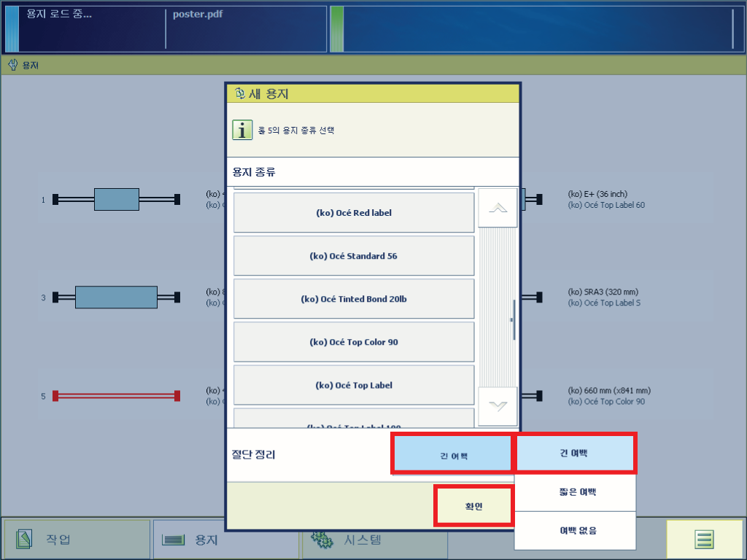The width and height of the screenshot is (747, 560).
Task: Click the 용지 로드 중 status text
Action: pyautogui.click(x=59, y=15)
